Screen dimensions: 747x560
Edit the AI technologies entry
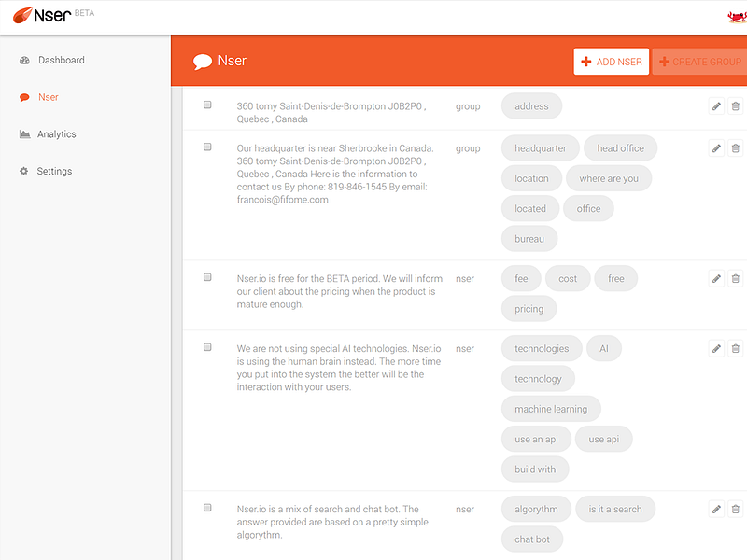pos(716,348)
